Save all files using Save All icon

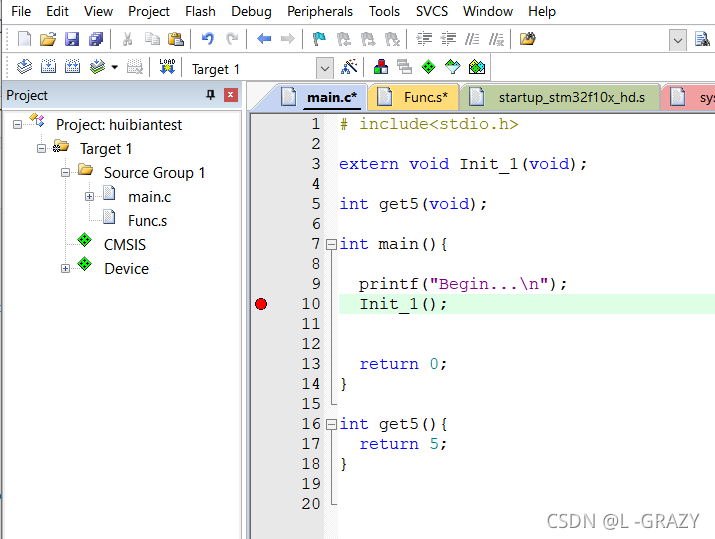(x=96, y=39)
